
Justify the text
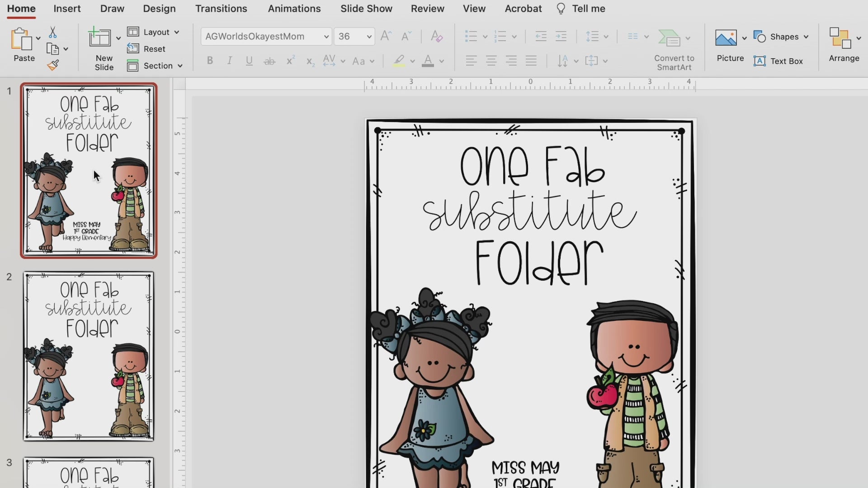tap(531, 61)
